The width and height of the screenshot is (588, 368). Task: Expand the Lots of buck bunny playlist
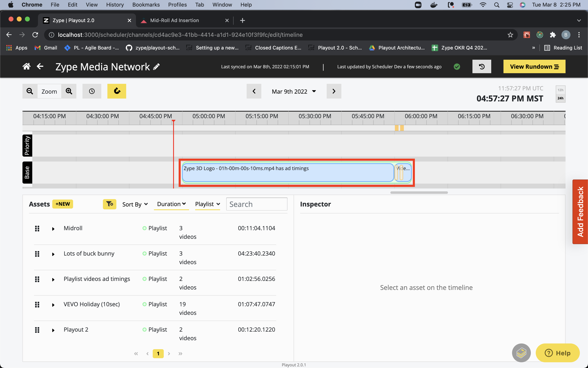[x=53, y=254]
